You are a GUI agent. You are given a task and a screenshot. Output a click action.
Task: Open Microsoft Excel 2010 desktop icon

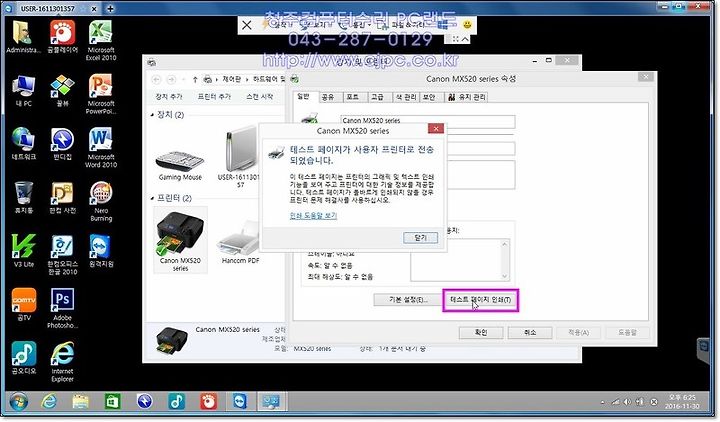point(101,41)
